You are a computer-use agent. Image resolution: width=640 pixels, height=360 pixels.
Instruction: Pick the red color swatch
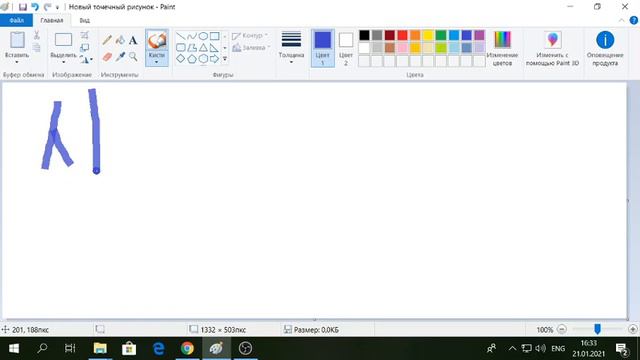click(402, 35)
